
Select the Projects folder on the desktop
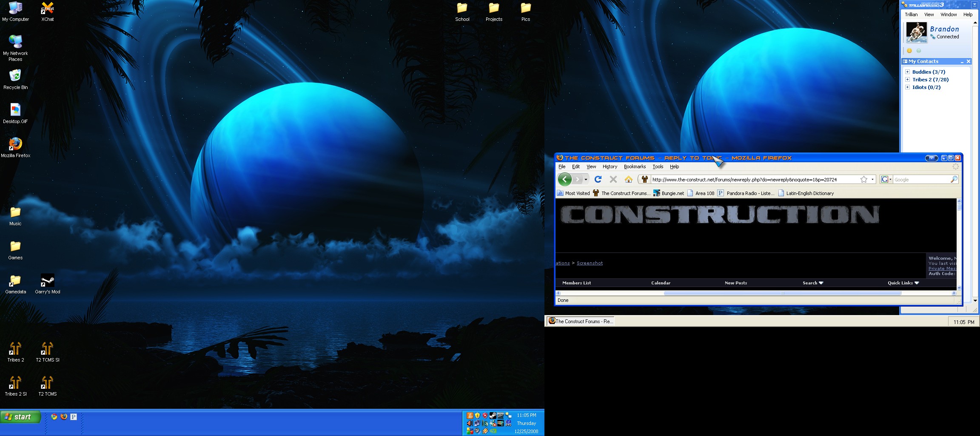pyautogui.click(x=494, y=11)
